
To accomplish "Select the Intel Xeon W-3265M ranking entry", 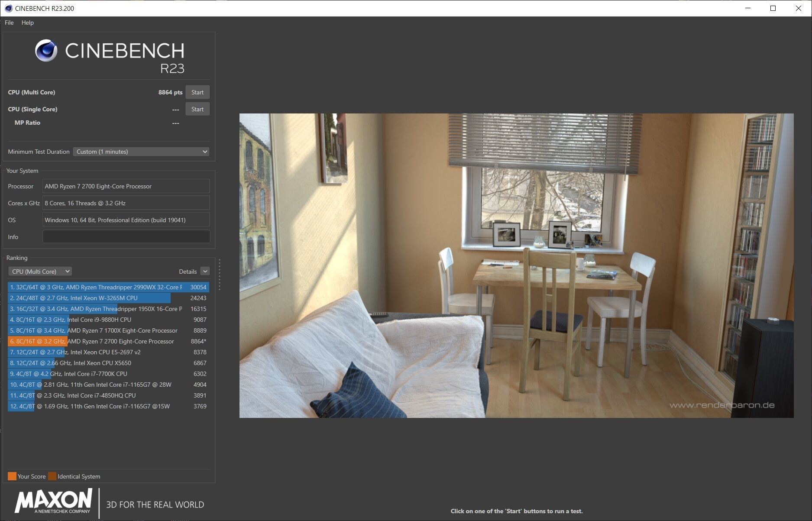I will pyautogui.click(x=108, y=298).
